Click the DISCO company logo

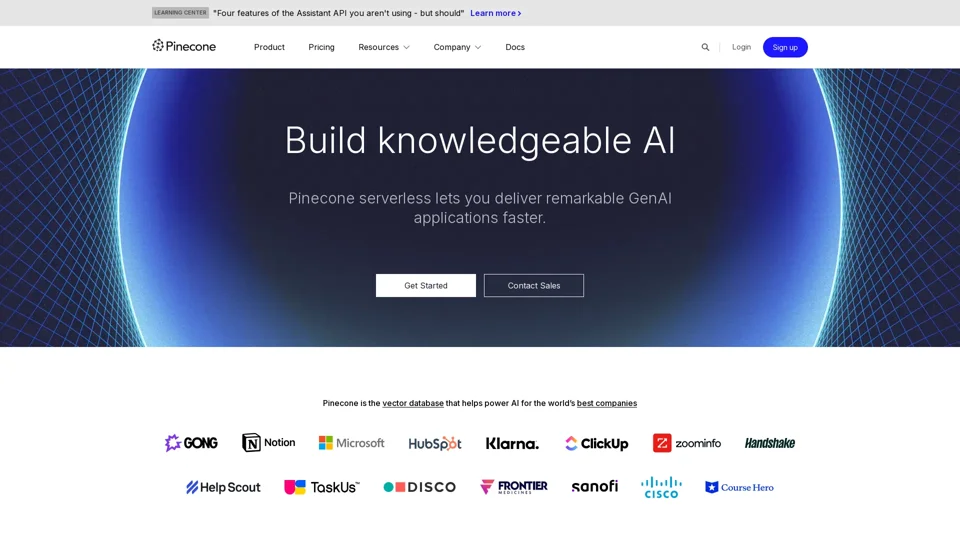pos(420,487)
